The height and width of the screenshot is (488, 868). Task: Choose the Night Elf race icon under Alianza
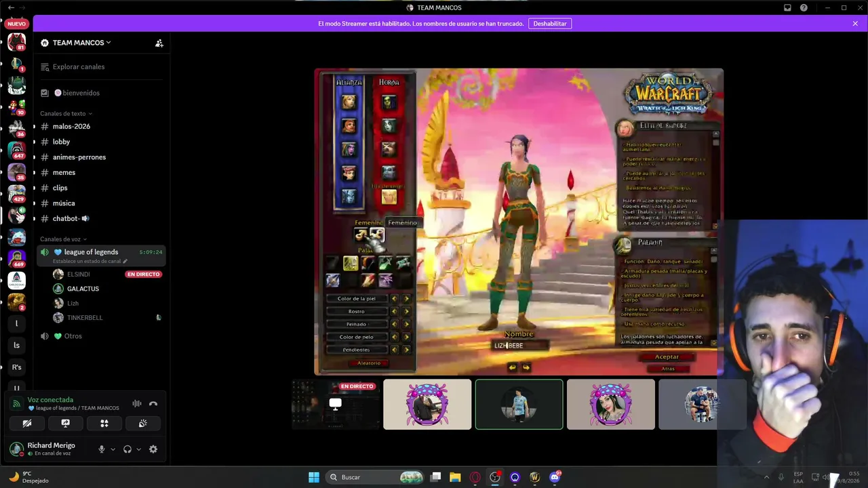[349, 149]
